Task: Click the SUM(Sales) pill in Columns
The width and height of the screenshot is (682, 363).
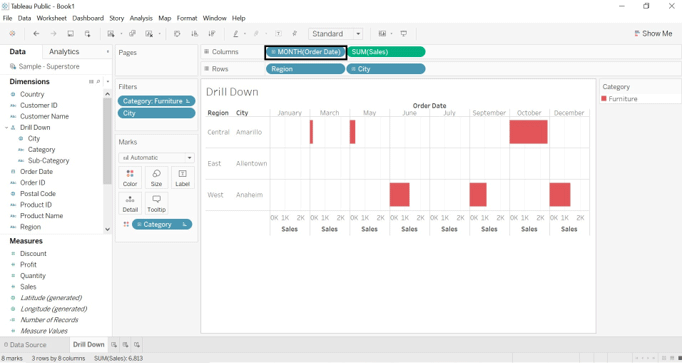Action: click(386, 52)
